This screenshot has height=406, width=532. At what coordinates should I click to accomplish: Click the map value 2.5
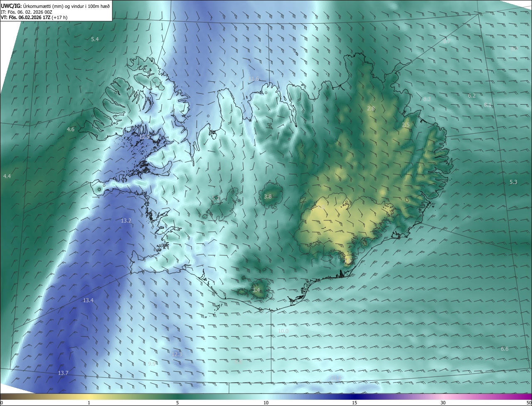click(406, 125)
